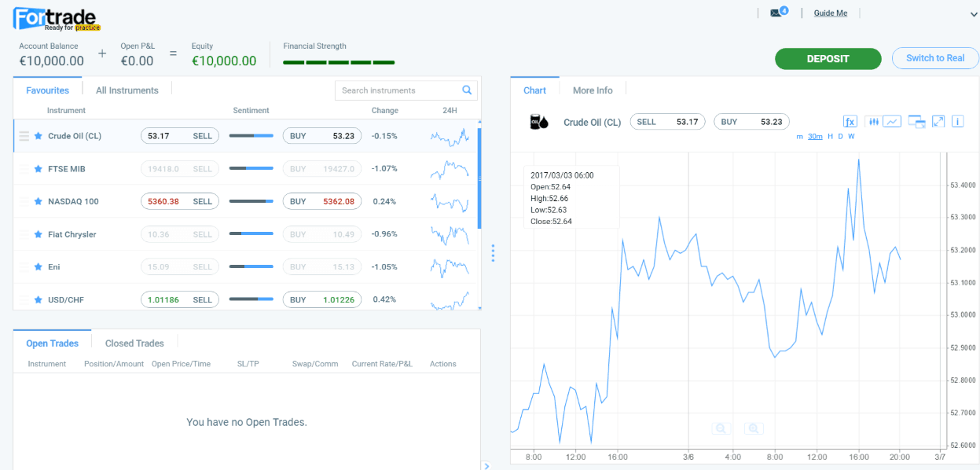Select the m chart timeframe
This screenshot has width=980, height=470.
(x=799, y=137)
